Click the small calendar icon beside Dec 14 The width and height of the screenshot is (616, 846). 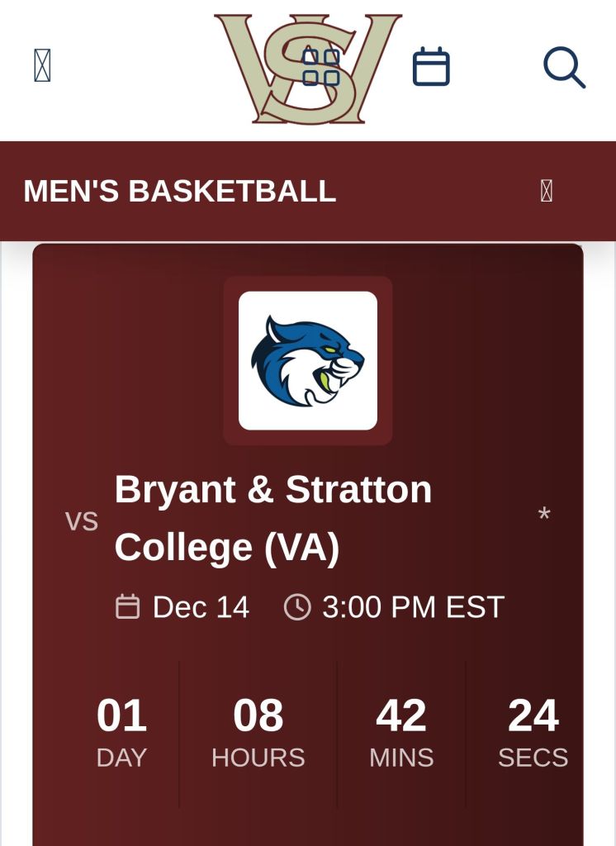pyautogui.click(x=127, y=607)
